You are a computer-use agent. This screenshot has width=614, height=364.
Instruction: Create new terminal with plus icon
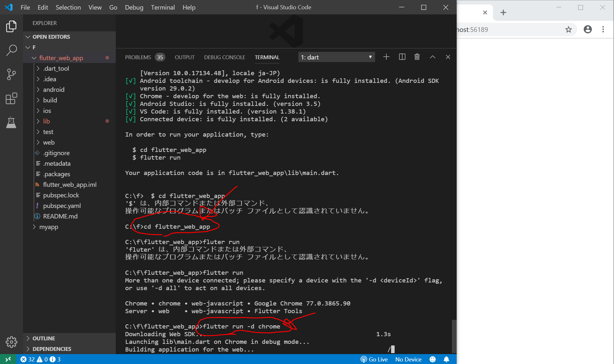386,57
